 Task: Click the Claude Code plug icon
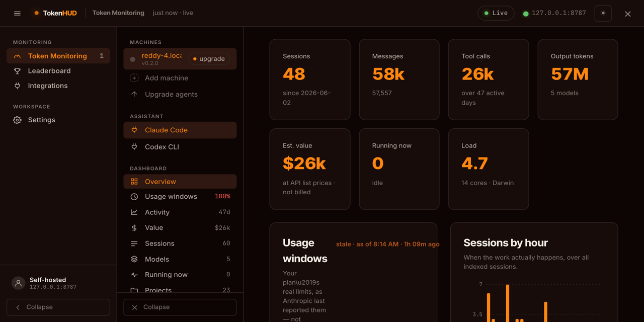tap(134, 130)
